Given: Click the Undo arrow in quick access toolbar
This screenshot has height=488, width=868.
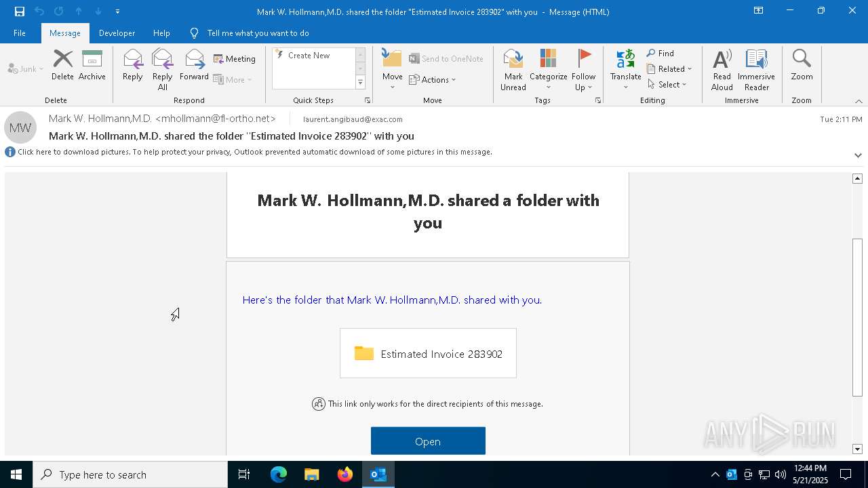Looking at the screenshot, I should click(x=39, y=12).
